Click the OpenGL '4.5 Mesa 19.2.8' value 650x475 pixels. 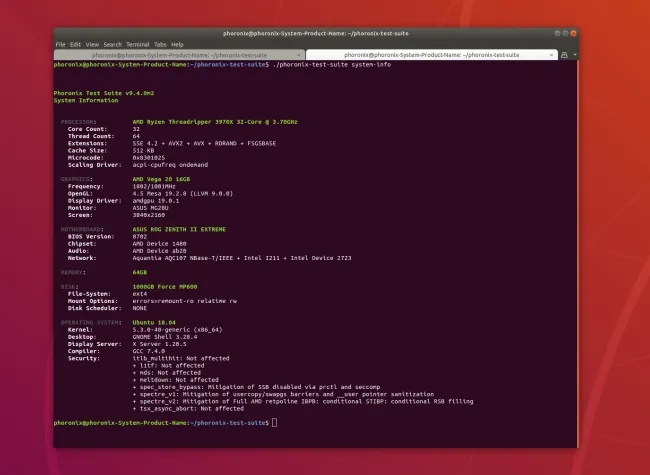coord(182,194)
